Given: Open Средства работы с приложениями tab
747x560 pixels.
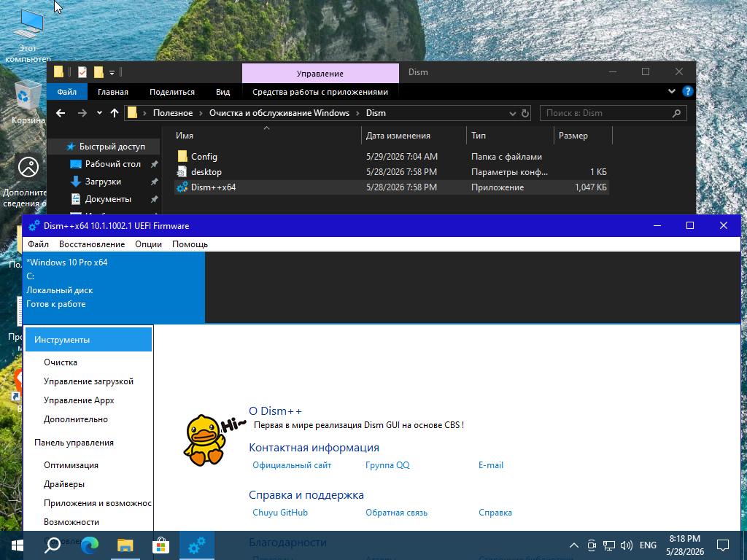Looking at the screenshot, I should [320, 92].
